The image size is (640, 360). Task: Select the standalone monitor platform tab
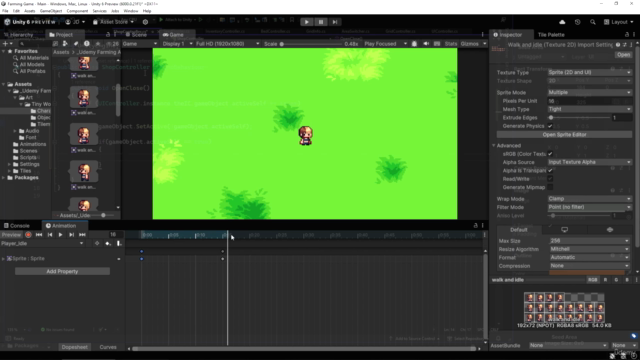pos(564,230)
